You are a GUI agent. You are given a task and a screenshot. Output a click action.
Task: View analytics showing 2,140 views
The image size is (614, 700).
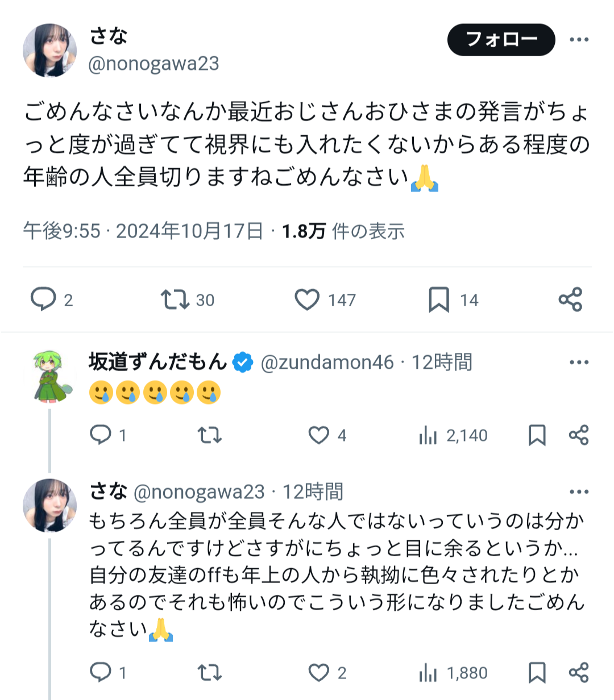pos(453,436)
